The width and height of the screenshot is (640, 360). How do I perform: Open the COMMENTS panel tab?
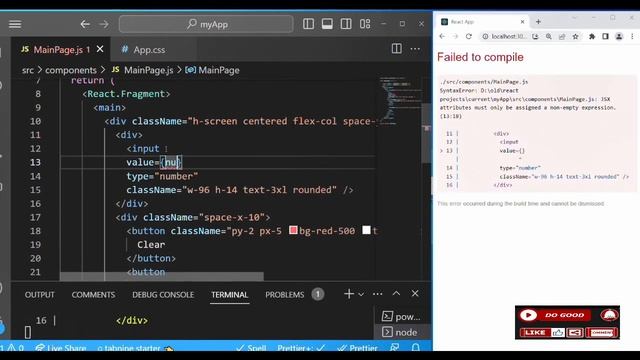click(93, 295)
